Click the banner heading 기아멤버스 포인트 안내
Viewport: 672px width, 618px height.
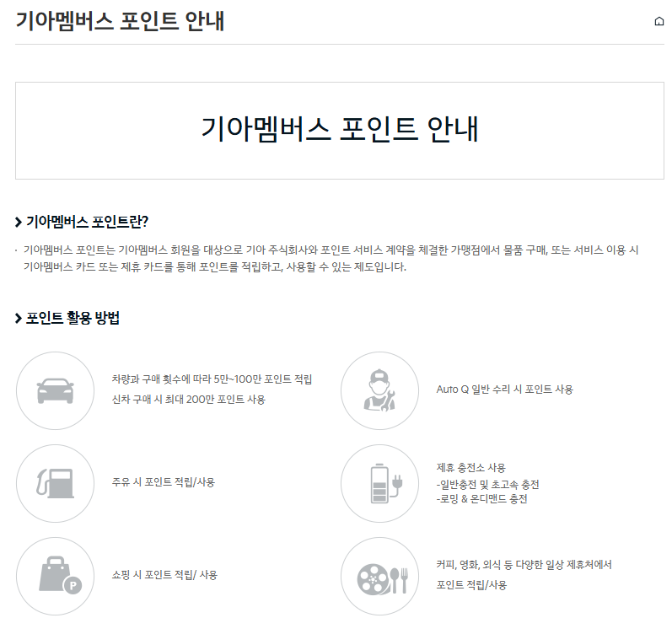point(340,129)
